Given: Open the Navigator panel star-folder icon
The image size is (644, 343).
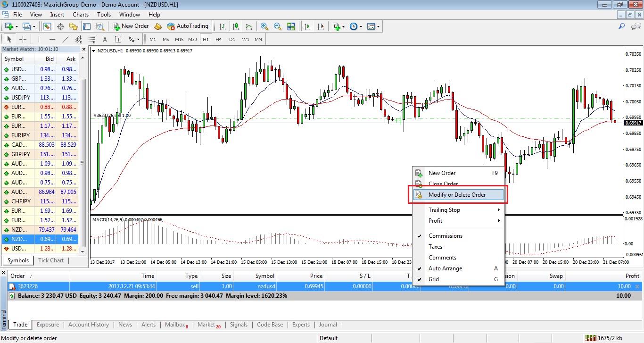Looking at the screenshot, I should (x=73, y=26).
